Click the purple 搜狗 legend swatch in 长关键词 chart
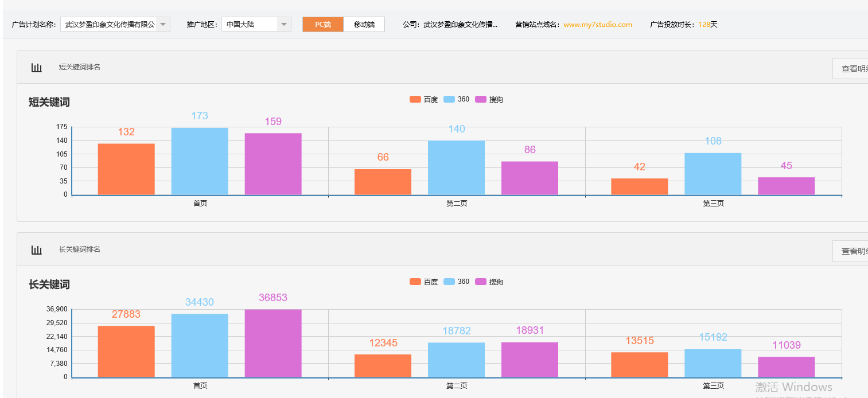Image resolution: width=868 pixels, height=398 pixels. (x=482, y=281)
